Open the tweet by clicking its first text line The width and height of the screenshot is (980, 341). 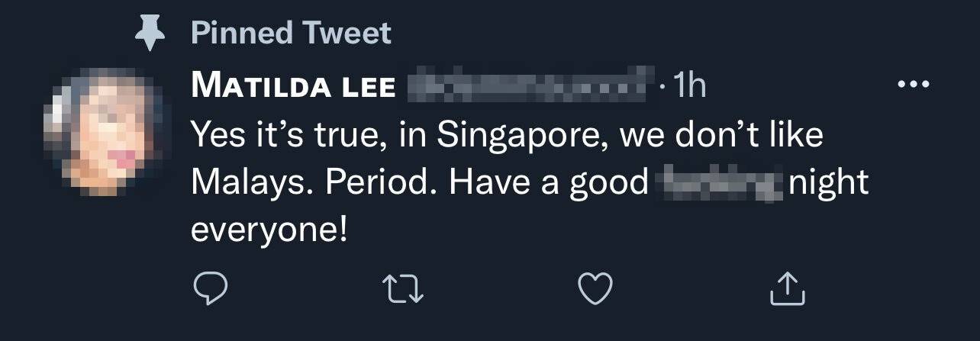point(507,136)
